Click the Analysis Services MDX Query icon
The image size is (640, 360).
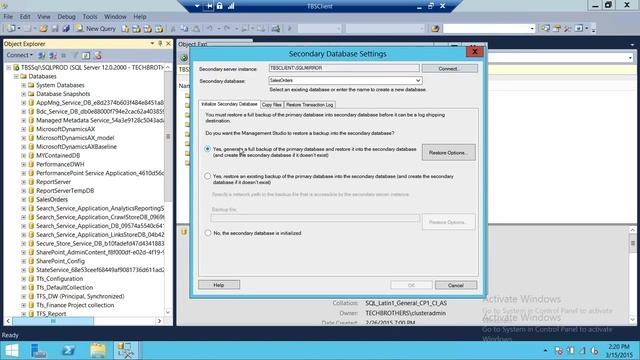pos(136,29)
